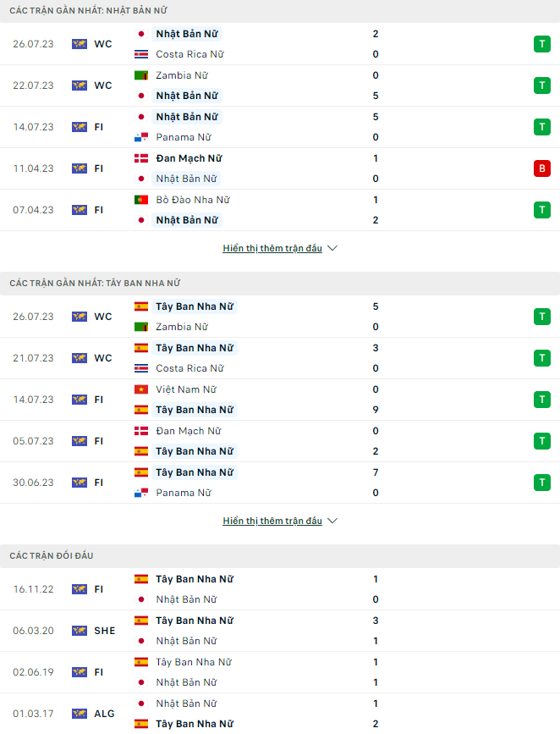Click the competition icon beside SHE on 06.03.20
This screenshot has width=560, height=734.
point(80,631)
